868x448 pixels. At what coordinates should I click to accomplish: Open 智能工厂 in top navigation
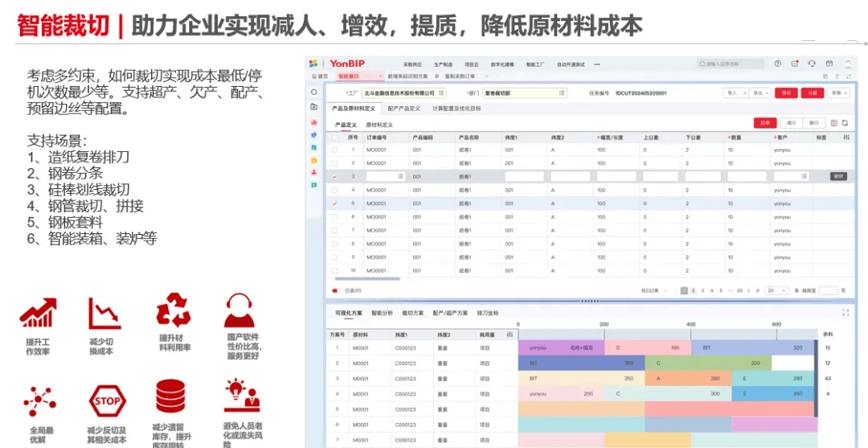click(535, 64)
